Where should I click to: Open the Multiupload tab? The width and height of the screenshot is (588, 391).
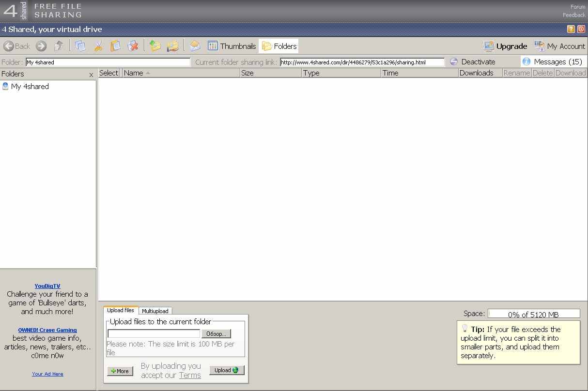[x=155, y=311]
